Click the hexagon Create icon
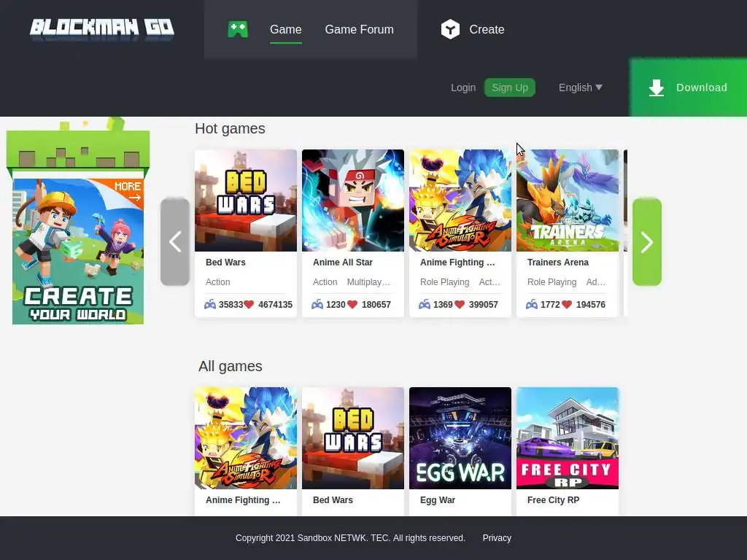 [450, 29]
